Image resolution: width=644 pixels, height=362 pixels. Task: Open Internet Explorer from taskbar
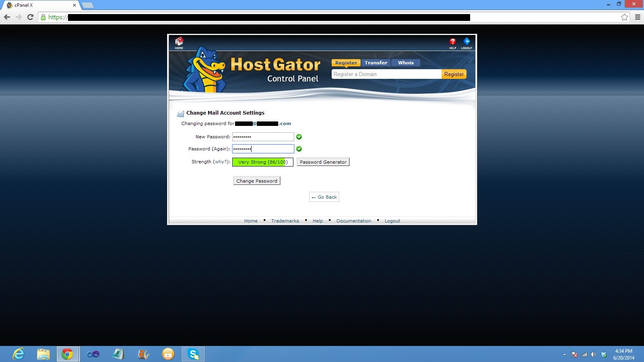tap(19, 354)
